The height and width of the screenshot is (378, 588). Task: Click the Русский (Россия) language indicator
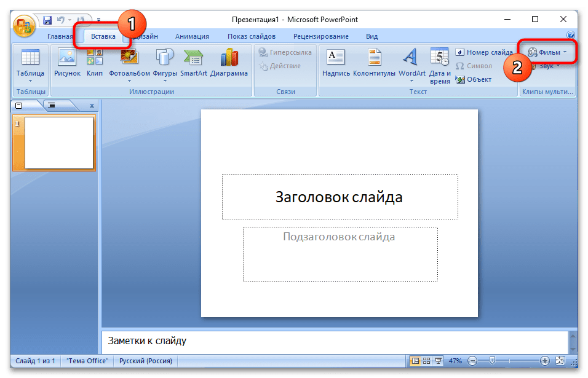(146, 361)
